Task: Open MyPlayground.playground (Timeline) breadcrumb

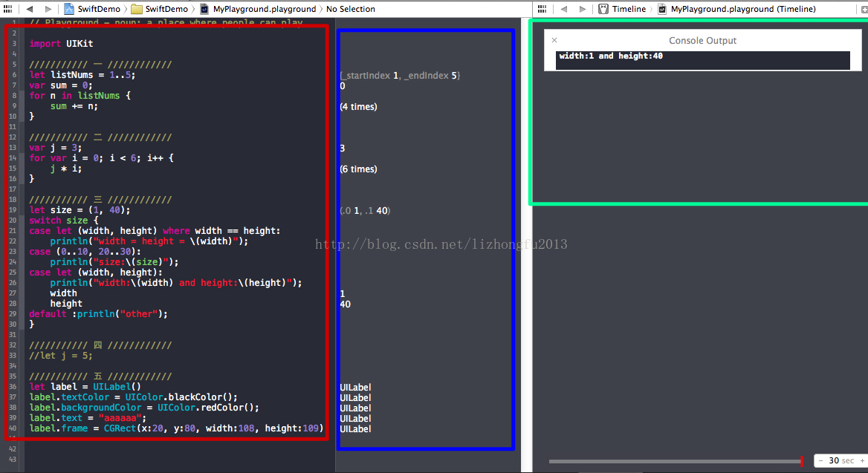Action: 743,9
